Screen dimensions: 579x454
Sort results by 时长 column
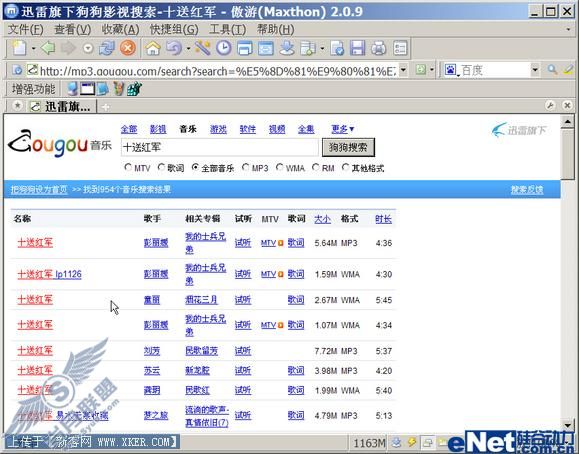pos(383,219)
